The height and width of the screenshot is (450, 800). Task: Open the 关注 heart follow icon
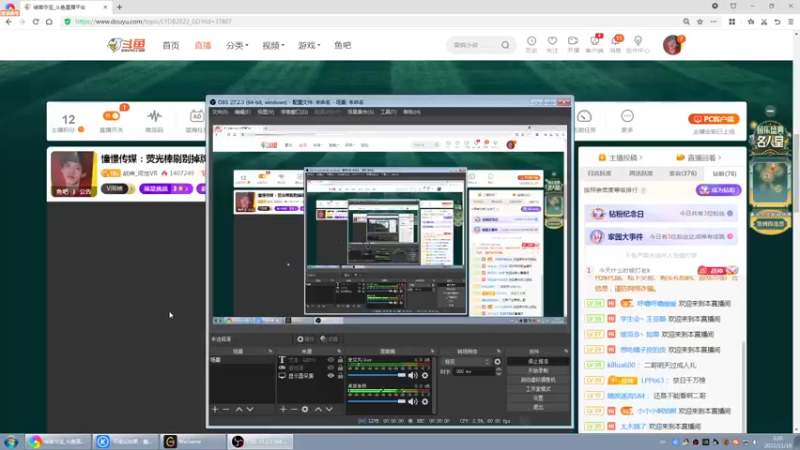click(x=552, y=44)
